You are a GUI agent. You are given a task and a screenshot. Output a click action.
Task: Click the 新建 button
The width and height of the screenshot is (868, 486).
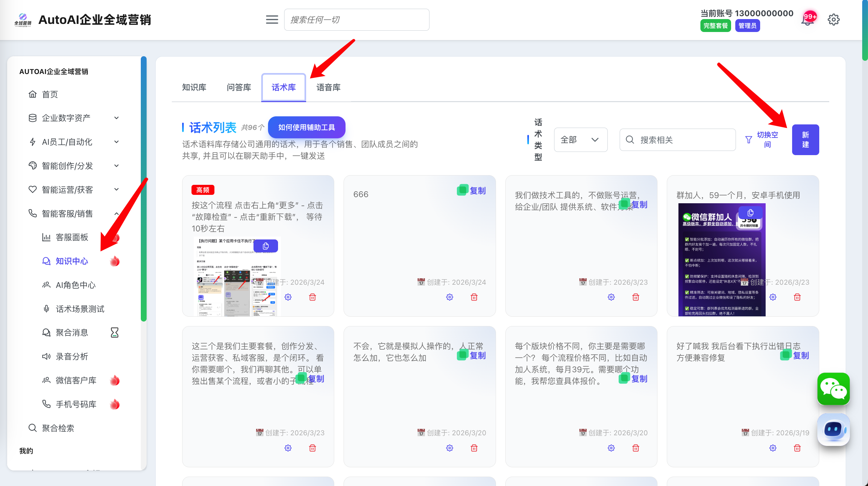tap(805, 140)
